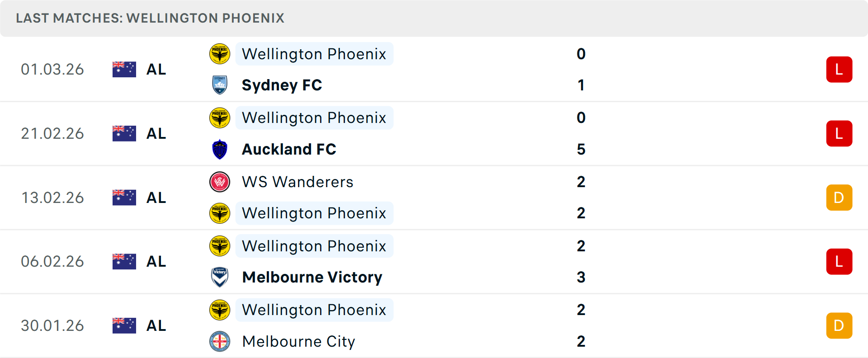Viewport: 868px width, 358px height.
Task: Click the Melbourne Victory club logo
Action: tap(220, 277)
